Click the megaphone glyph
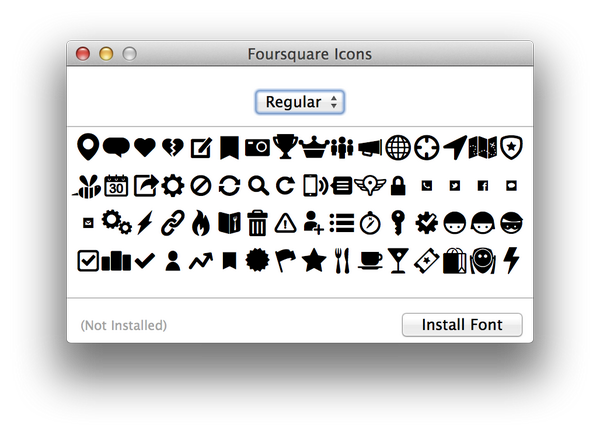This screenshot has width=600, height=435. coord(370,148)
